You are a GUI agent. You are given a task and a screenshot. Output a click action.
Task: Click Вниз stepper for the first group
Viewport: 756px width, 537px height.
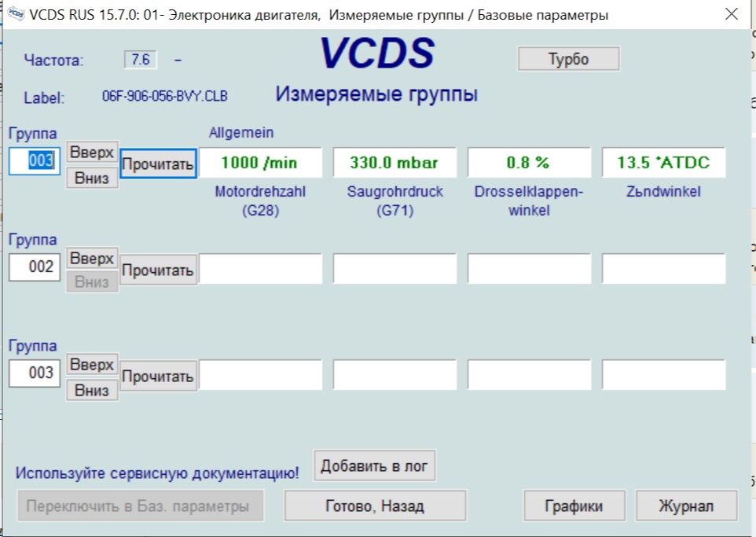point(92,178)
